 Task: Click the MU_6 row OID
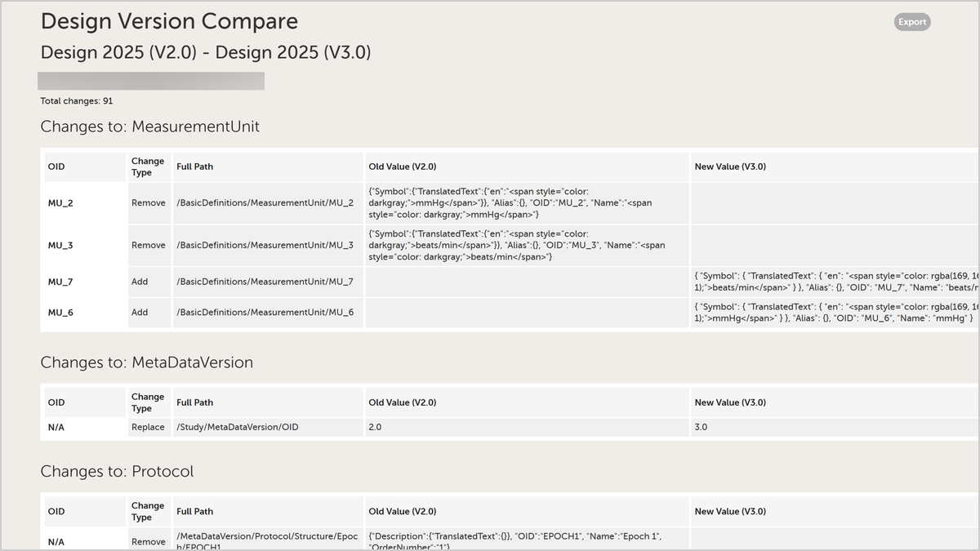tap(84, 313)
